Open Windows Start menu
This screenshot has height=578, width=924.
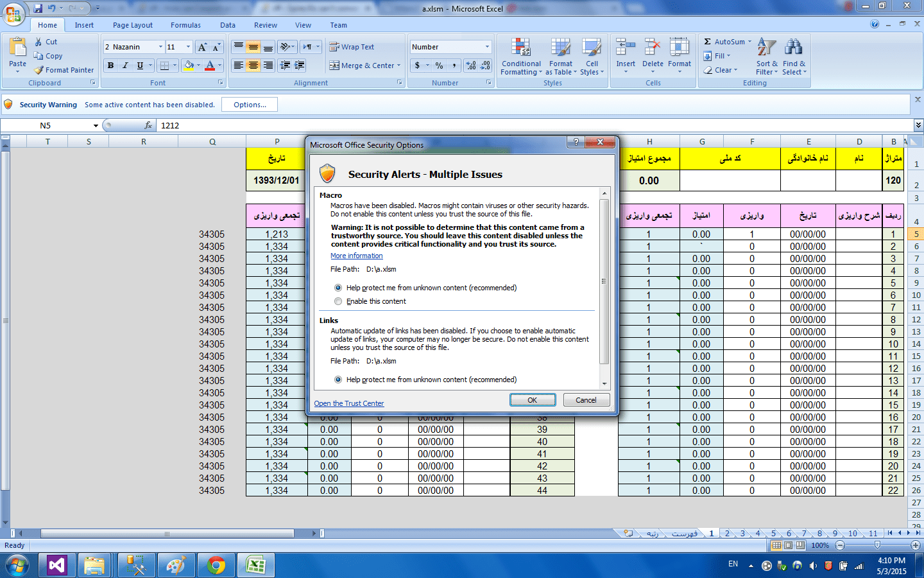pos(17,566)
